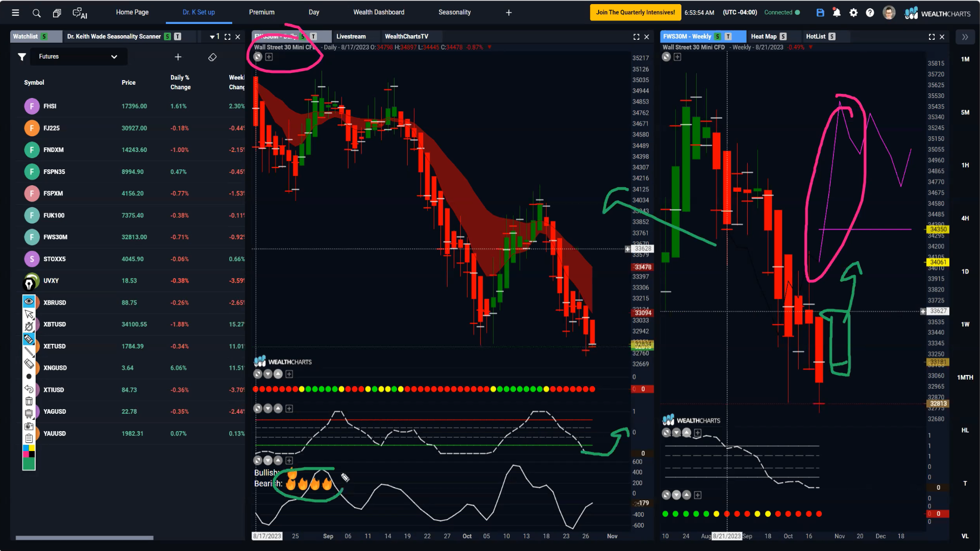Open the whiteboard screen tool
The width and height of the screenshot is (980, 551).
[29, 413]
